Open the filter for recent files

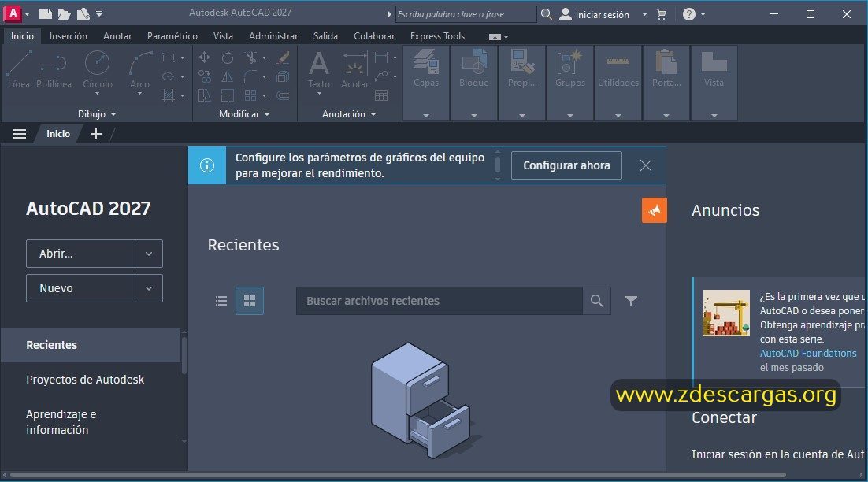click(631, 301)
